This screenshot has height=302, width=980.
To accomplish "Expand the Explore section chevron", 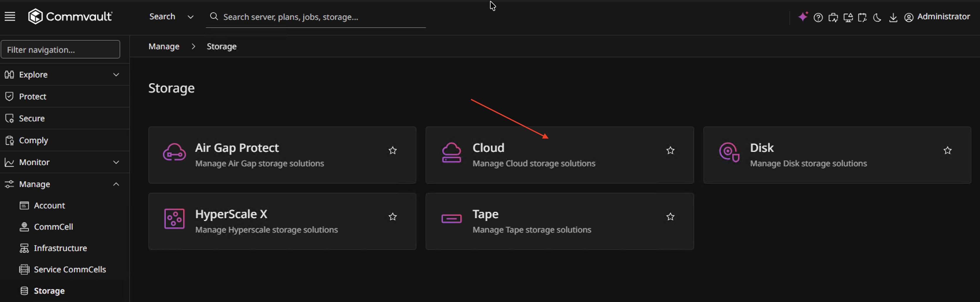I will (116, 74).
